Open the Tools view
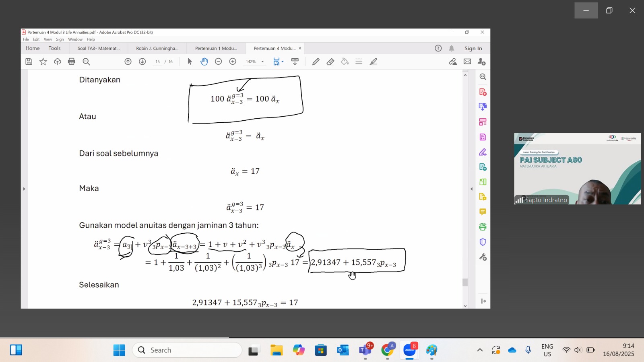Viewport: 644px width, 362px height. point(54,48)
